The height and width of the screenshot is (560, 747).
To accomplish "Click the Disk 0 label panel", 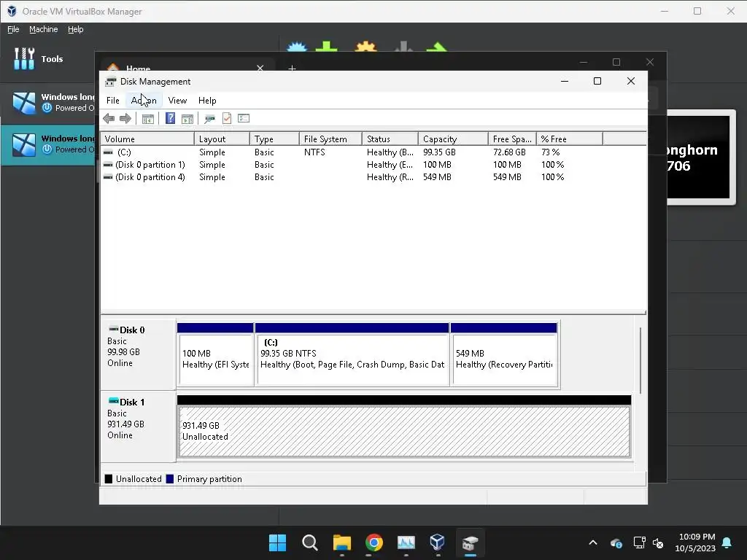I will pyautogui.click(x=138, y=355).
